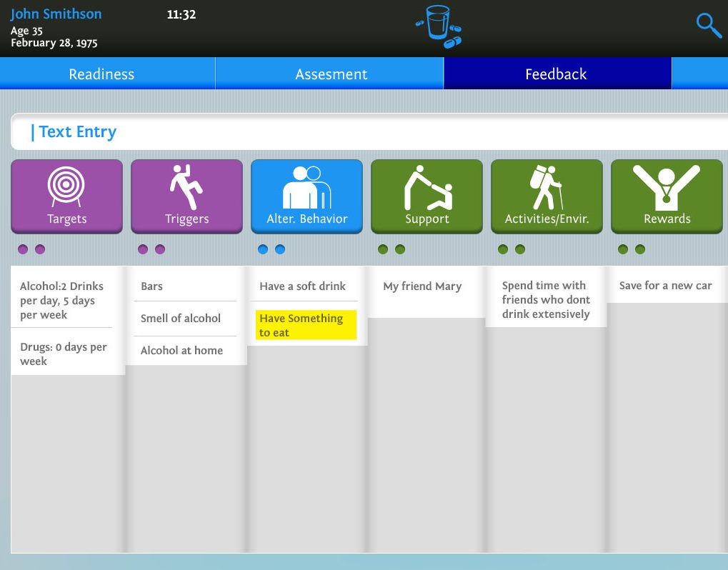Click the second blue dot under Alter. Behavior

click(x=280, y=249)
